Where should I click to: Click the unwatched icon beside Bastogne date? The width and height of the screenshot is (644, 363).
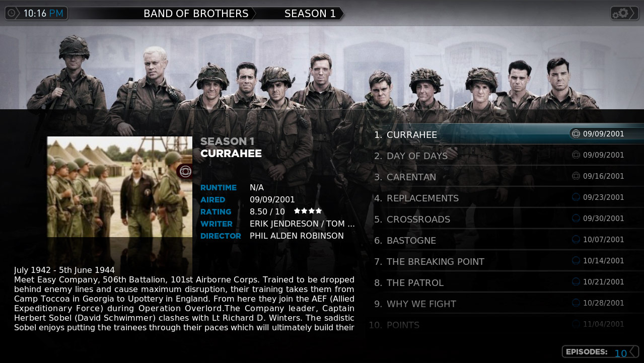(x=577, y=240)
